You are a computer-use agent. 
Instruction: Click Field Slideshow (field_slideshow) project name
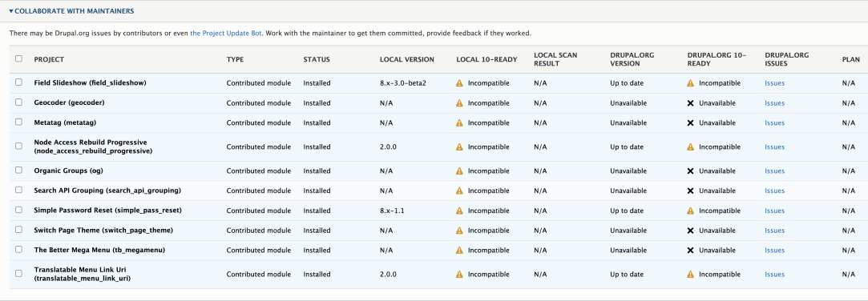90,83
